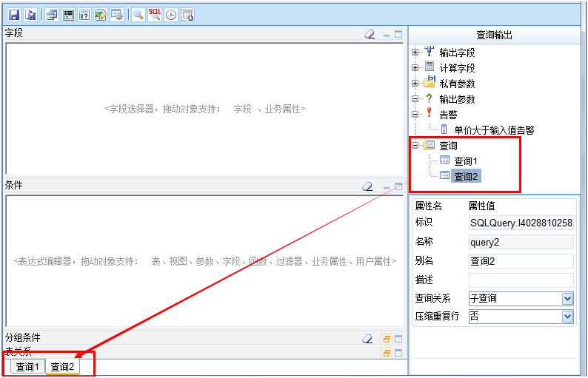Select 查询2 in the output tree

coord(466,177)
